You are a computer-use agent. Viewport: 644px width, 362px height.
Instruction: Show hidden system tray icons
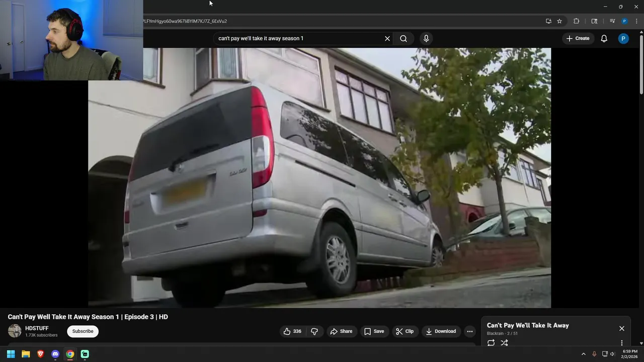584,354
